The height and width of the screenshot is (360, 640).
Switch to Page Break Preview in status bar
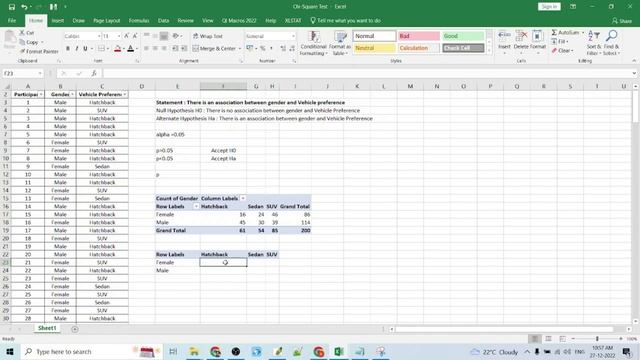tap(562, 339)
